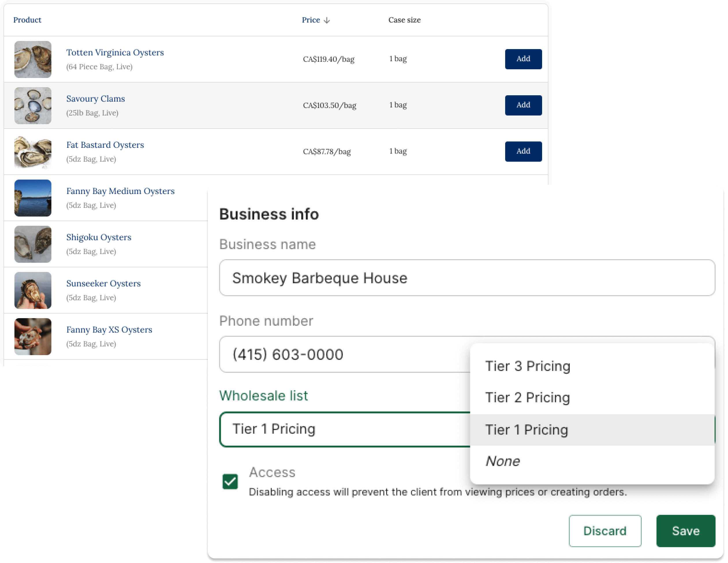
Task: Click the Case size column header
Action: pos(404,20)
